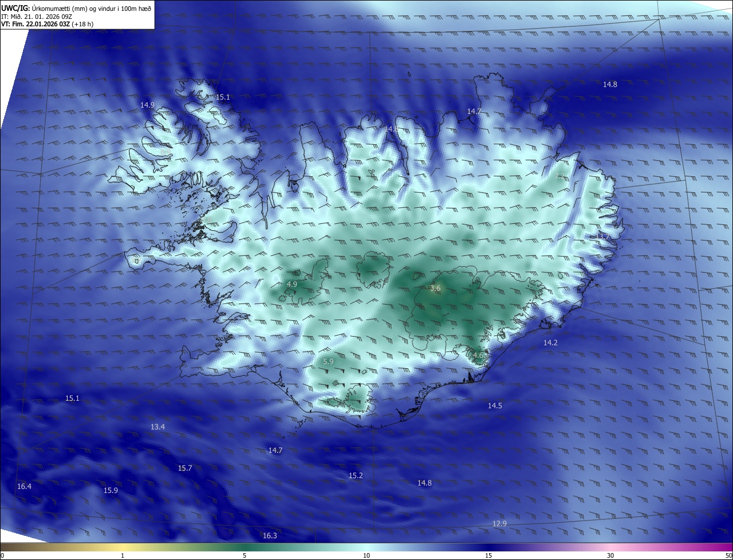Click the 15.1 value in the southwest ocean

click(x=72, y=398)
